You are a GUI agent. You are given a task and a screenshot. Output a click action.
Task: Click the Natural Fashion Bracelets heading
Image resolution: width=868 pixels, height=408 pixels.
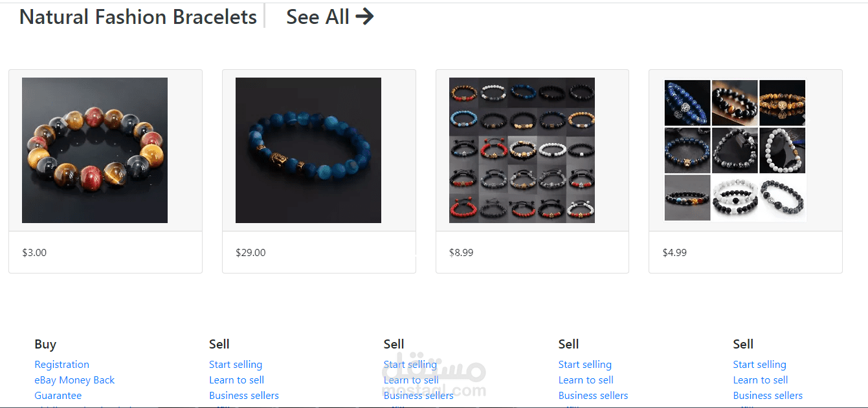coord(138,17)
